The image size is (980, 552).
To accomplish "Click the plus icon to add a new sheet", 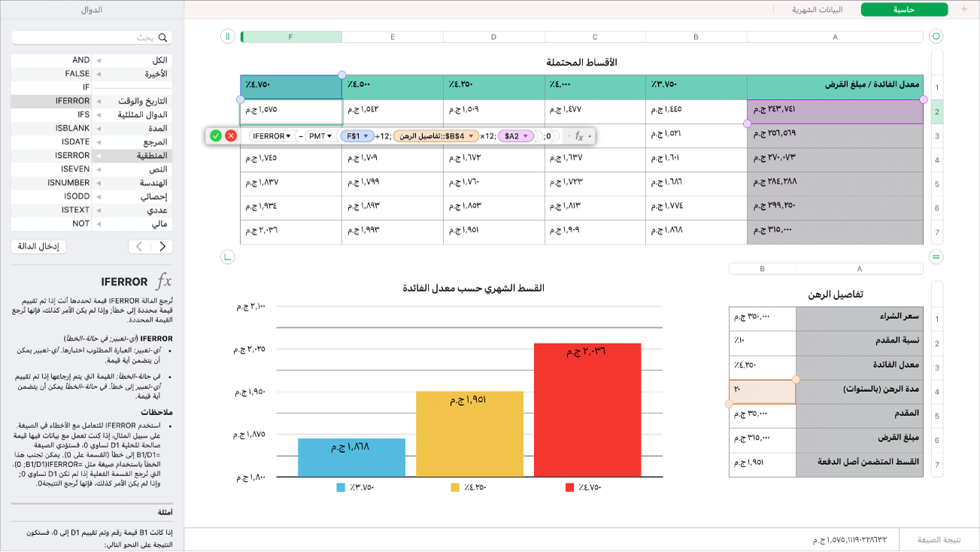I will [963, 11].
